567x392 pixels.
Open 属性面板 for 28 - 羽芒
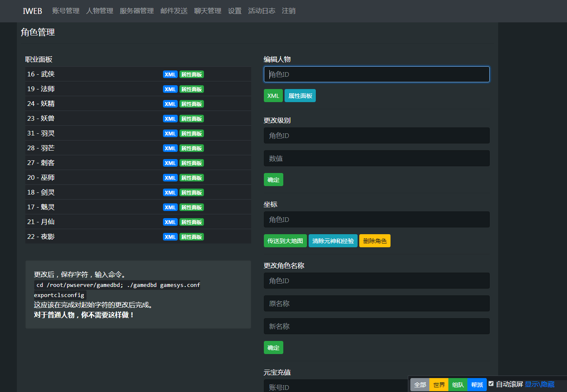click(192, 148)
